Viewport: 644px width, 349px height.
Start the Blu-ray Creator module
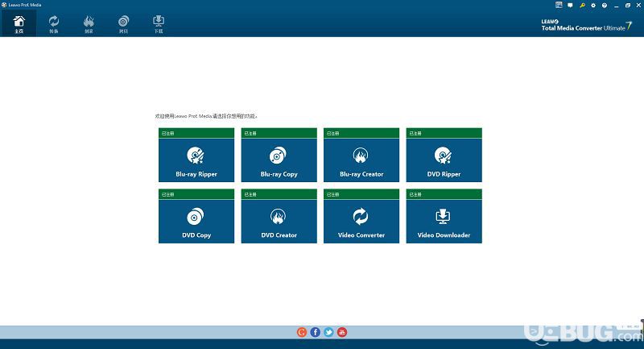361,155
